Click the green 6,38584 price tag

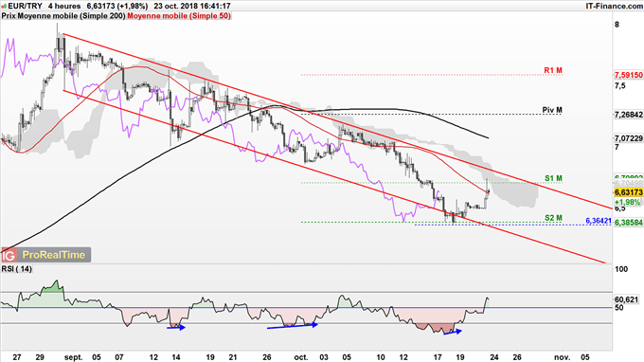tap(629, 223)
